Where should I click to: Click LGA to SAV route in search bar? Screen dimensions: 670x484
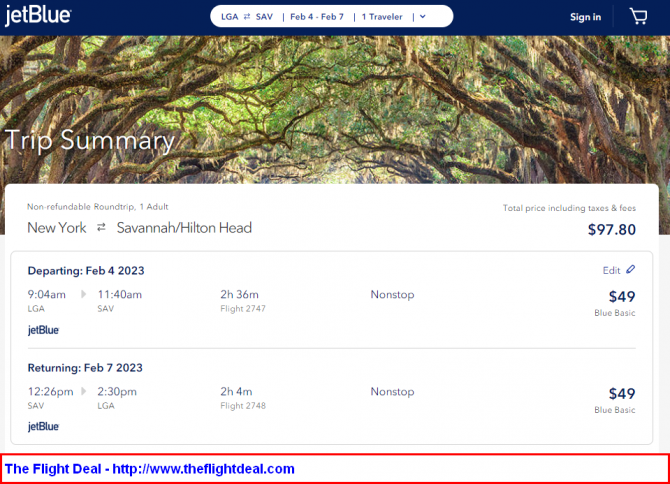247,17
